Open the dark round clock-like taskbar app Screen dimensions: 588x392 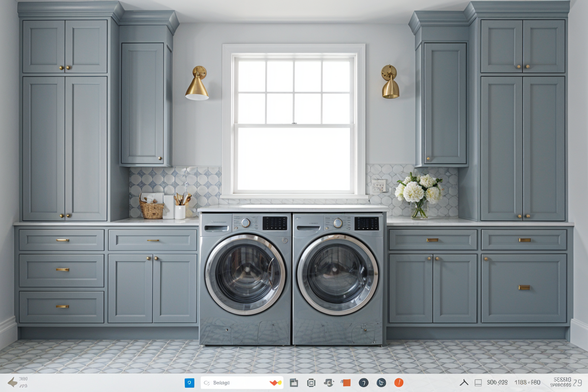click(381, 383)
